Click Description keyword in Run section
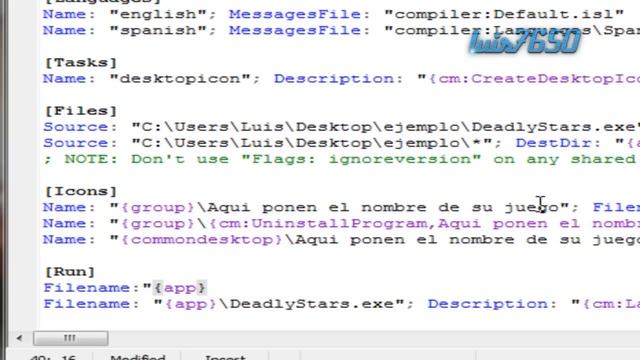 (488, 304)
